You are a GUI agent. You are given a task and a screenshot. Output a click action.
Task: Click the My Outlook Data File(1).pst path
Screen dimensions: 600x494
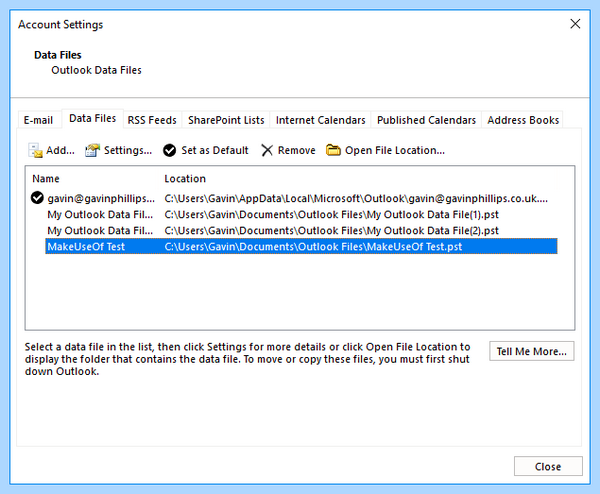tap(332, 215)
